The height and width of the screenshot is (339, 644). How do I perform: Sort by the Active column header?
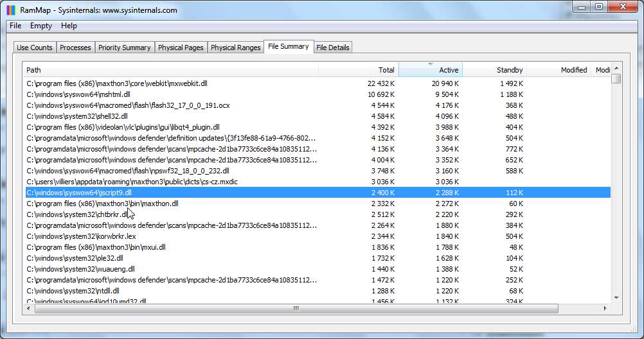pos(431,70)
